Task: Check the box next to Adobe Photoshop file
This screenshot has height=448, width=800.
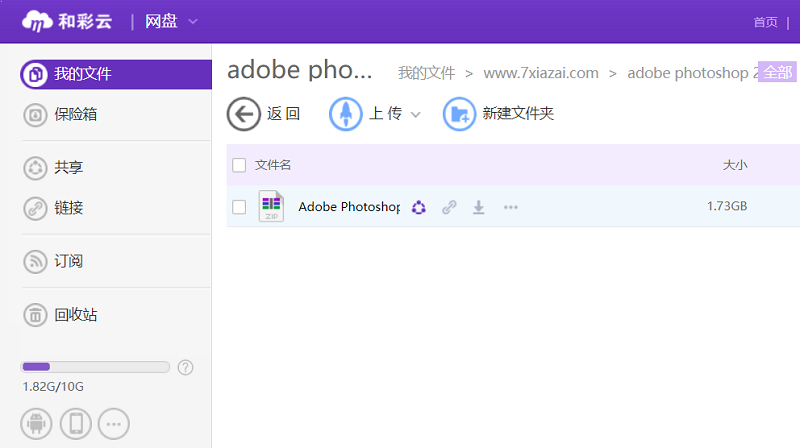Action: pyautogui.click(x=239, y=207)
